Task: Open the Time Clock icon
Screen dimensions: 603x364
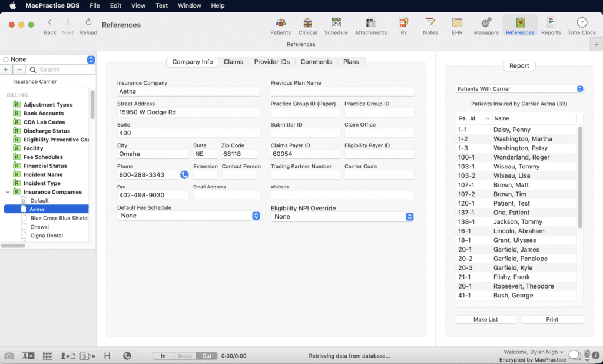Action: click(x=582, y=26)
